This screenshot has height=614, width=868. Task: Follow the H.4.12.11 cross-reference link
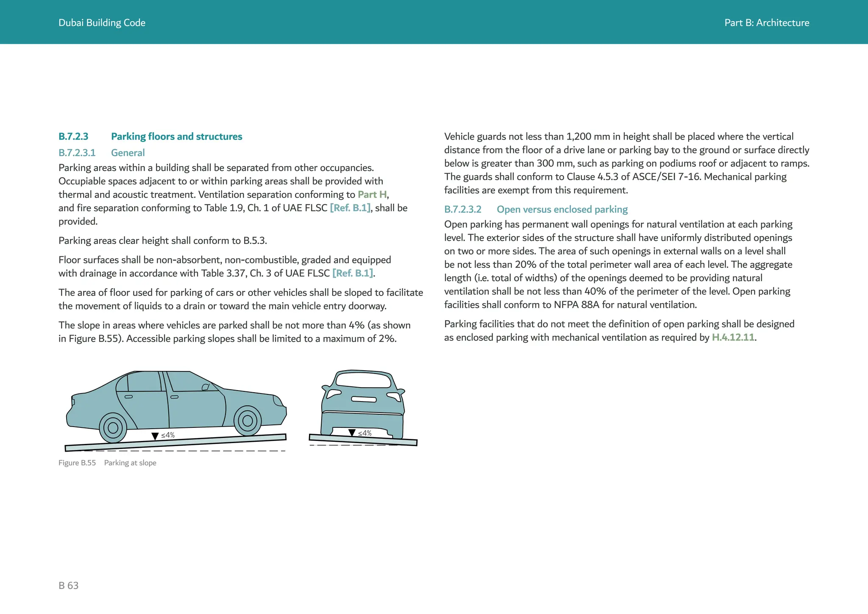tap(733, 338)
